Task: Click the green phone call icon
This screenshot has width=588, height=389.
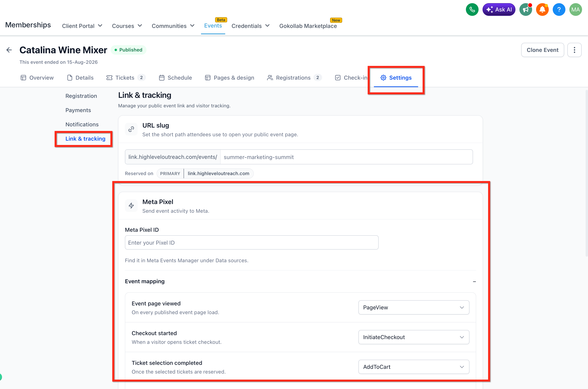Action: 472,10
